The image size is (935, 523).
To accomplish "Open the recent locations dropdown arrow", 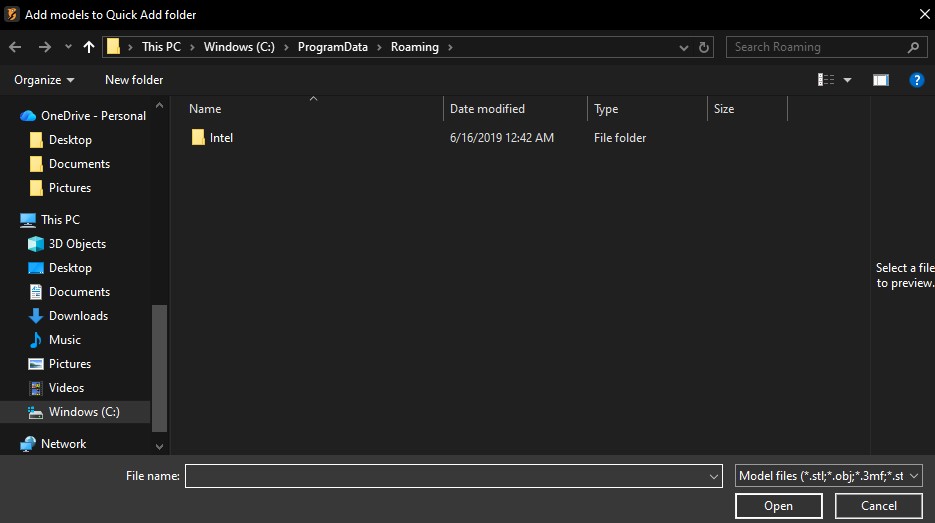I will [x=68, y=47].
